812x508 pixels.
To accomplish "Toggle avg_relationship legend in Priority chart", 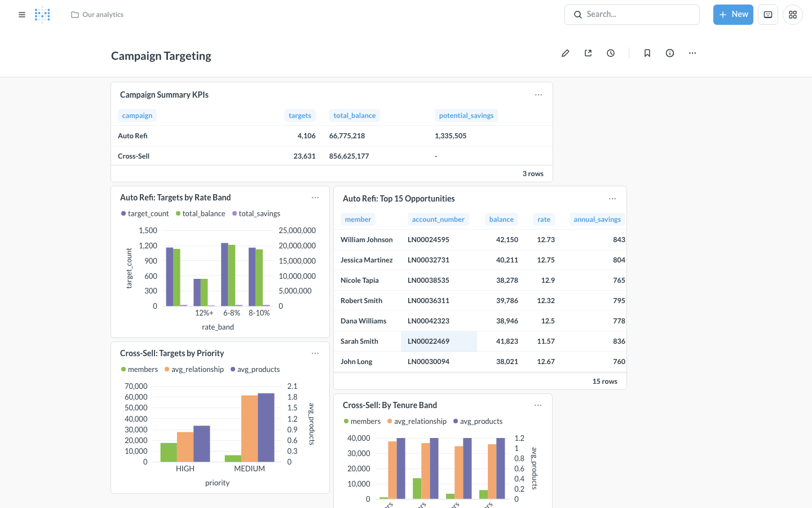I will pyautogui.click(x=194, y=369).
